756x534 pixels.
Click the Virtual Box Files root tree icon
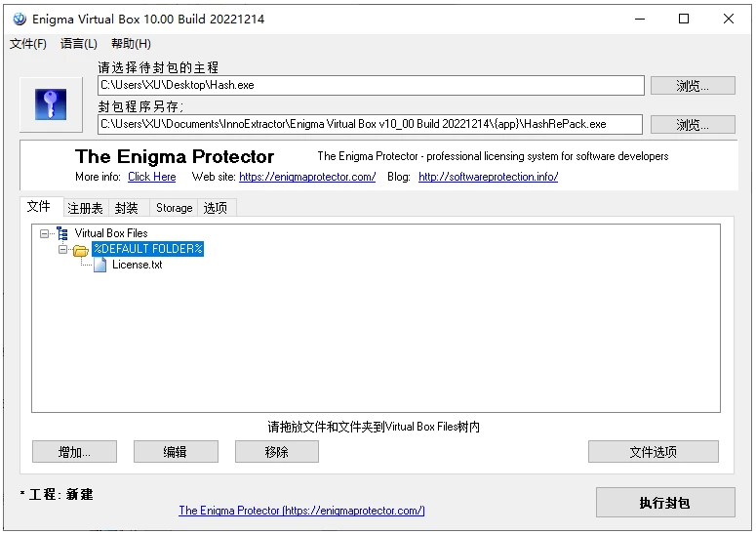pos(62,233)
